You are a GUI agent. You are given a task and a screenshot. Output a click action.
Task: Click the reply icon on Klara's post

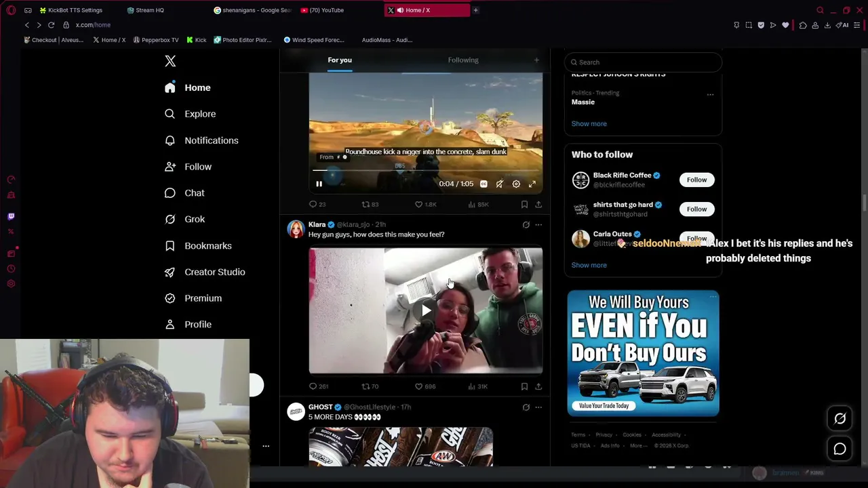[x=313, y=386]
